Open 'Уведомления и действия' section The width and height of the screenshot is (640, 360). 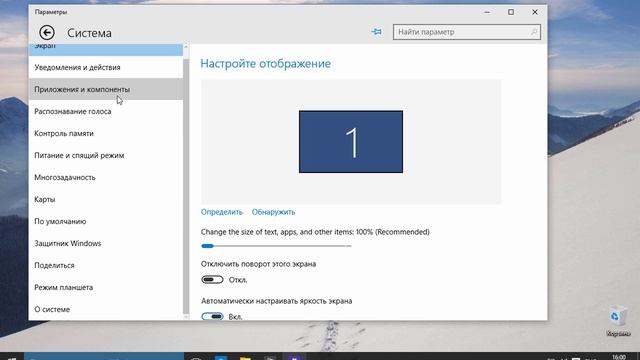(x=106, y=67)
